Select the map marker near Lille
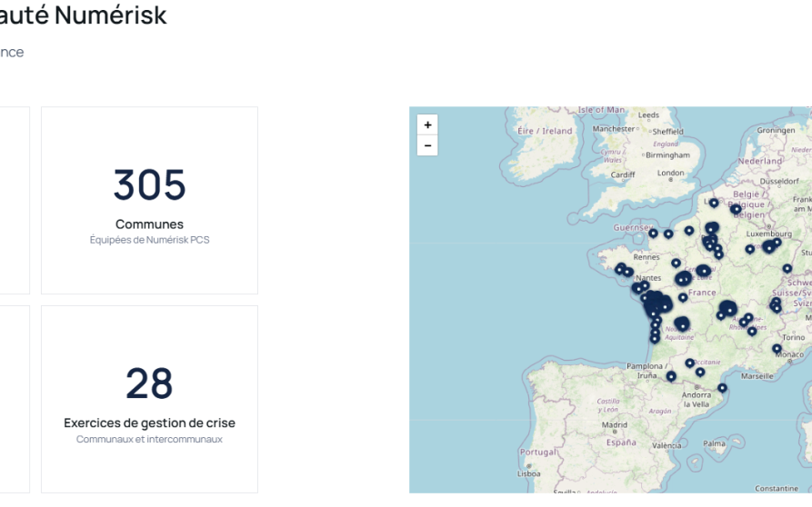This screenshot has height=507, width=812. pos(714,203)
